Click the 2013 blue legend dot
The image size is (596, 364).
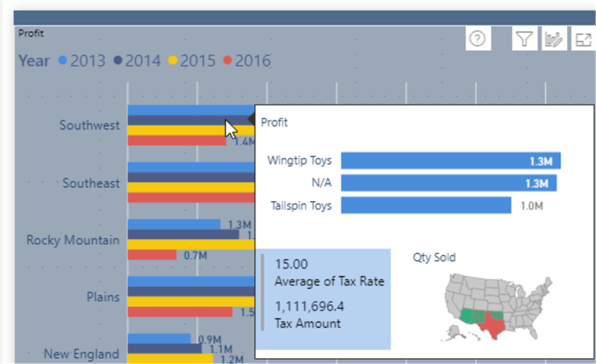point(63,61)
